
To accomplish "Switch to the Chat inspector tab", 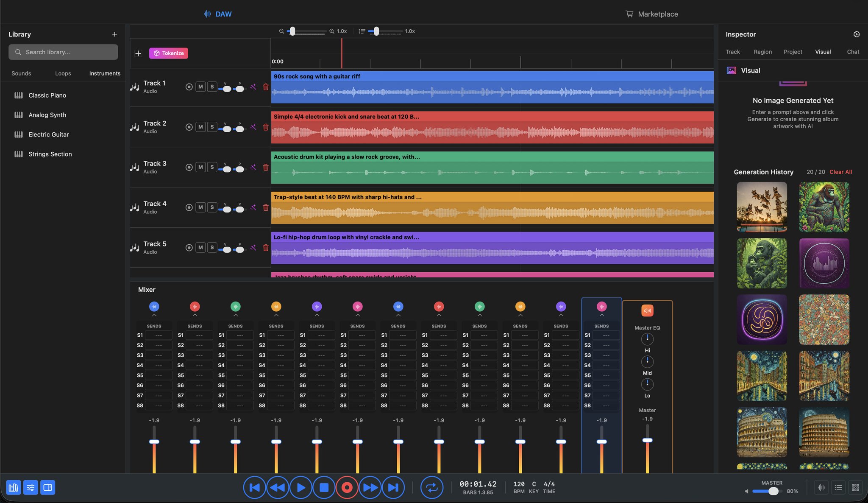I will click(853, 52).
